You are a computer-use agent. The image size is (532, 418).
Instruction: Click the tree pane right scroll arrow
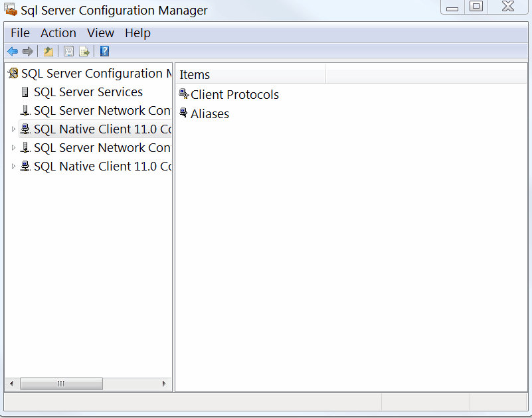[x=164, y=383]
